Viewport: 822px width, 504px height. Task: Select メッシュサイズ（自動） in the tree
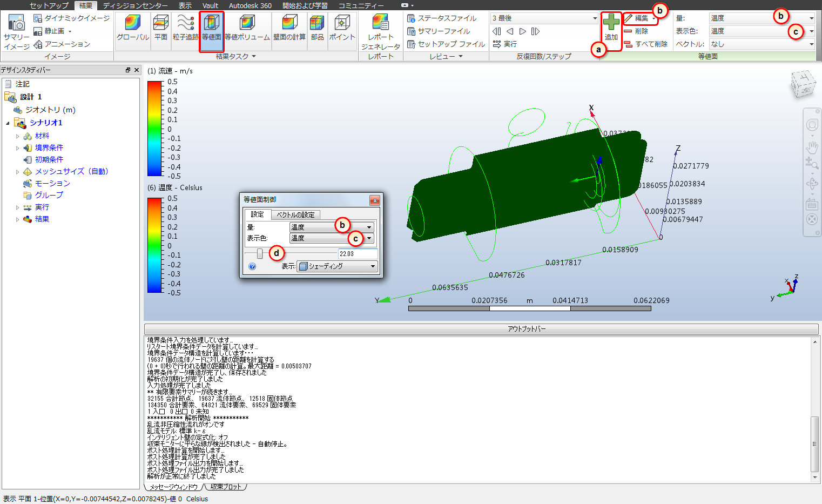pos(71,172)
